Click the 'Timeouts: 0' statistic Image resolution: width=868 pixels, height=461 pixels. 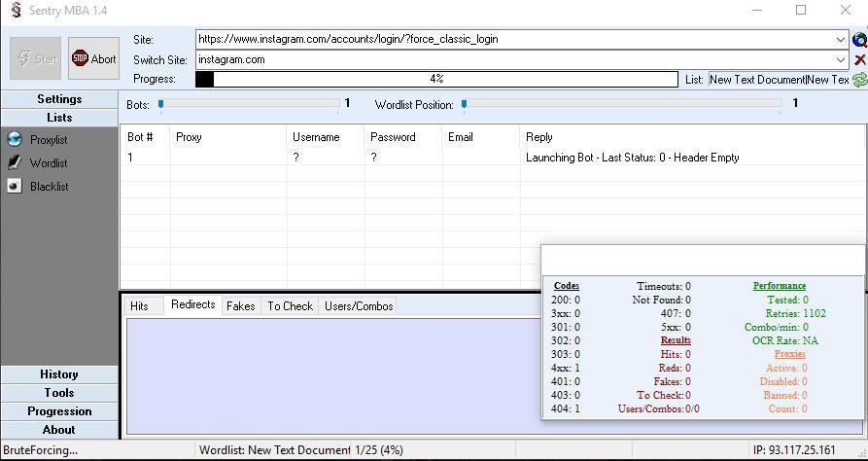[664, 286]
